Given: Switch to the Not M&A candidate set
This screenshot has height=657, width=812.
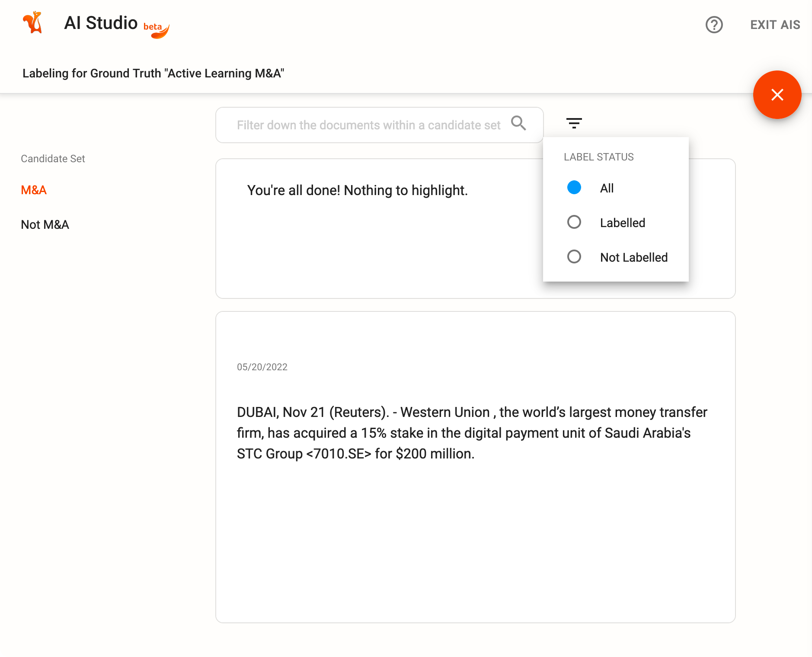Looking at the screenshot, I should (x=45, y=224).
